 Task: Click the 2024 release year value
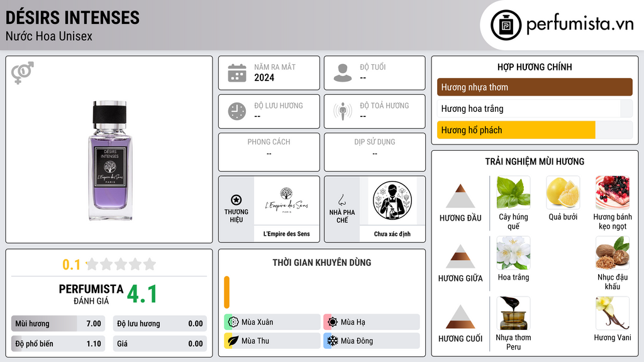pyautogui.click(x=264, y=78)
